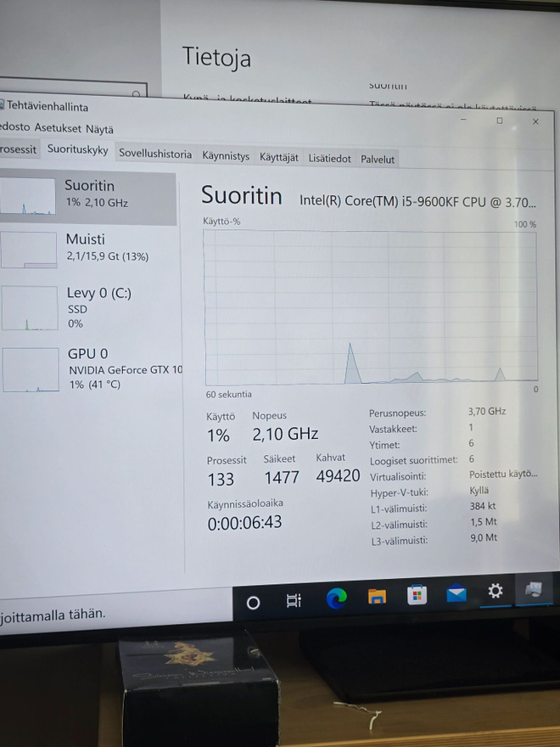Screen dimensions: 560x747
Task: Click the L2-välimuisti 1,5 Mt value
Action: (x=484, y=522)
